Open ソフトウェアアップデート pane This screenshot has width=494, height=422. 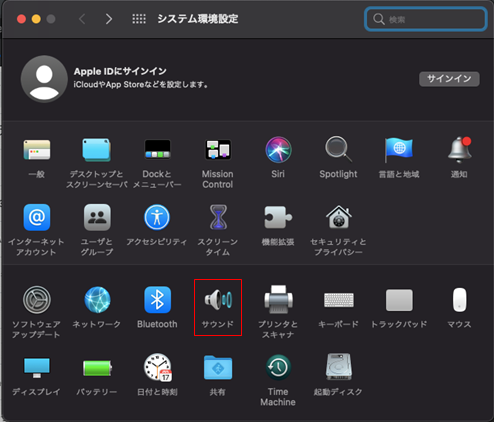[37, 300]
